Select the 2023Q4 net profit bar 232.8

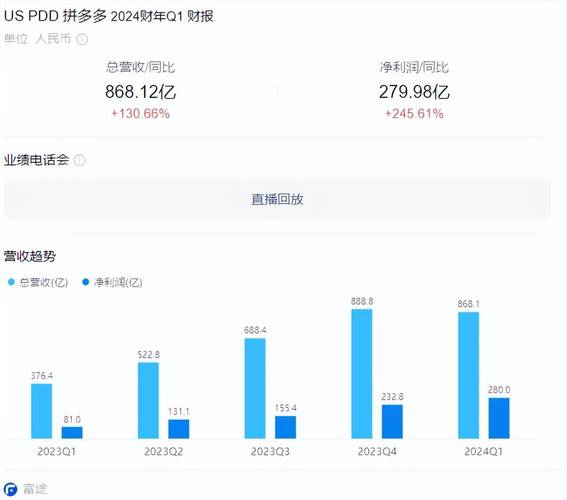coord(392,422)
